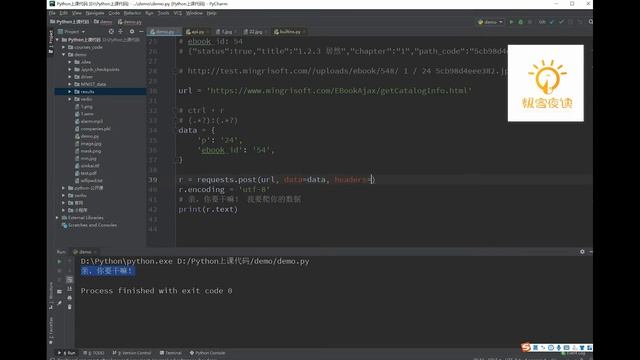Open the Tools menu

pos(163,13)
